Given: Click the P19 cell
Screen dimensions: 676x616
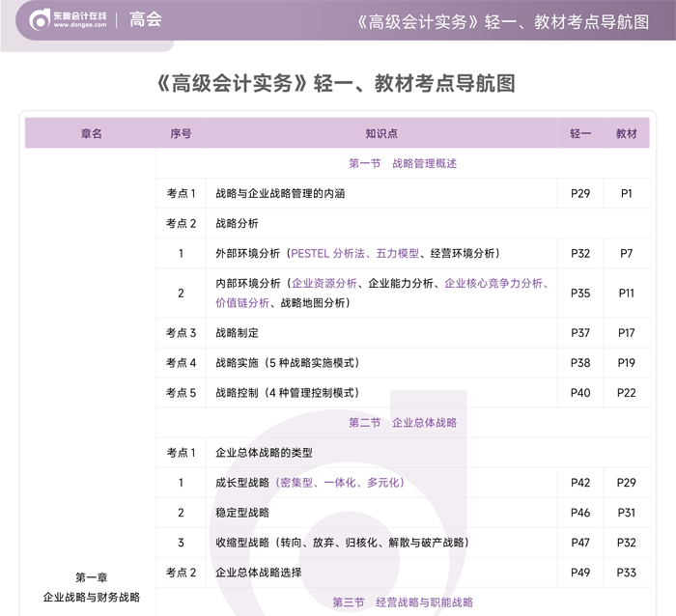Looking at the screenshot, I should click(627, 363).
